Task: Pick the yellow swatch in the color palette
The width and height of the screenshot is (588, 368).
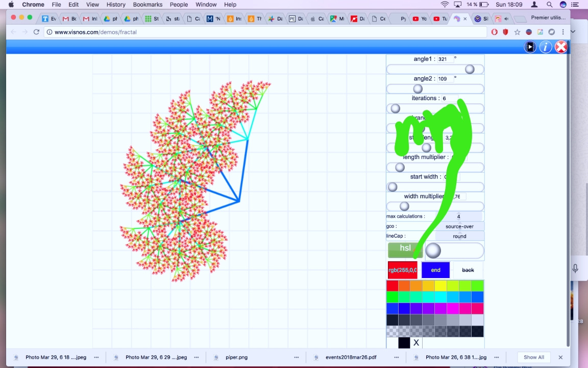Action: pyautogui.click(x=440, y=286)
